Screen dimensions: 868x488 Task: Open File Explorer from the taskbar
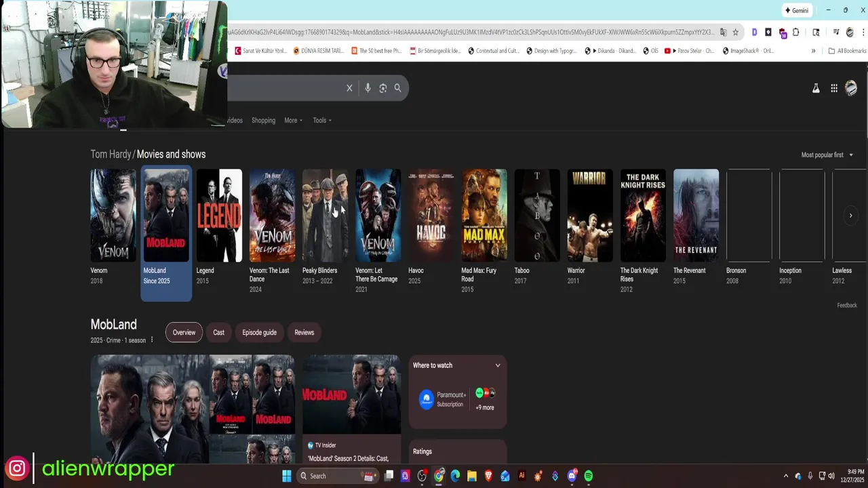point(472,476)
